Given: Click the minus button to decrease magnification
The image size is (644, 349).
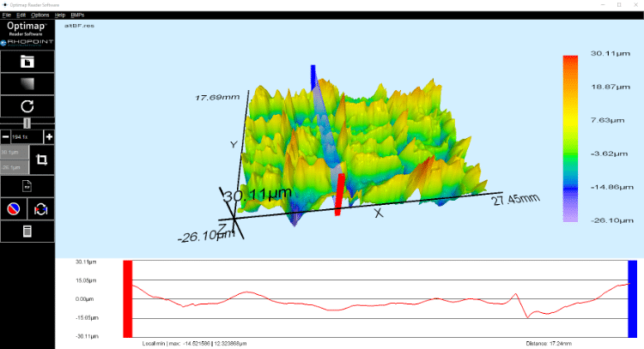Looking at the screenshot, I should 6,137.
